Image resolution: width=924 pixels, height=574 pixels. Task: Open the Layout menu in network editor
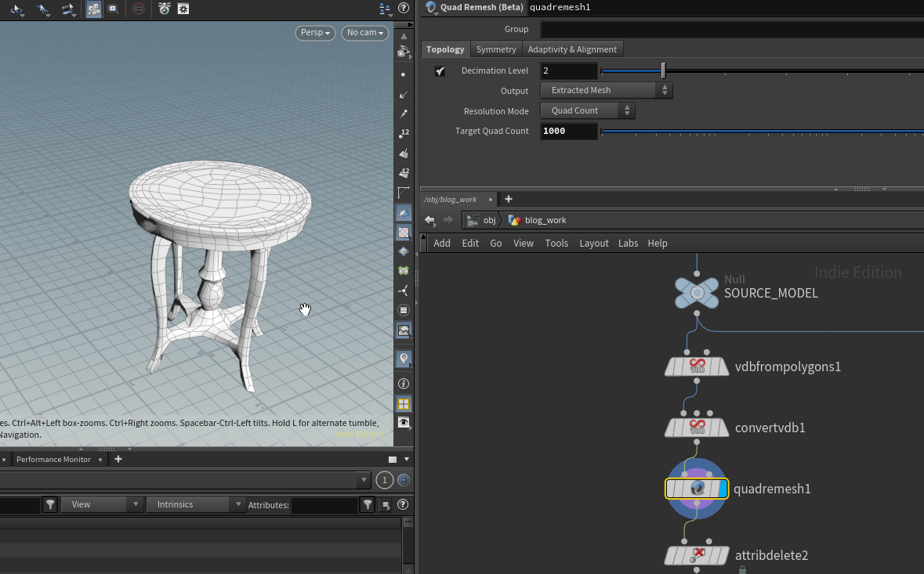[x=594, y=243]
